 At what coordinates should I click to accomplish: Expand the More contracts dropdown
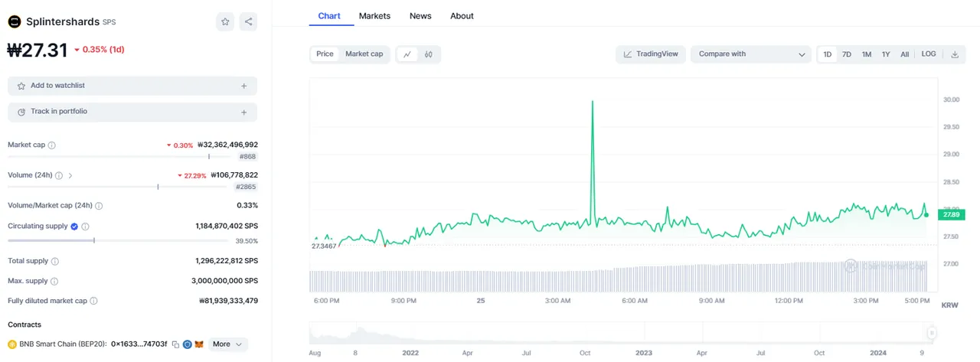[228, 344]
